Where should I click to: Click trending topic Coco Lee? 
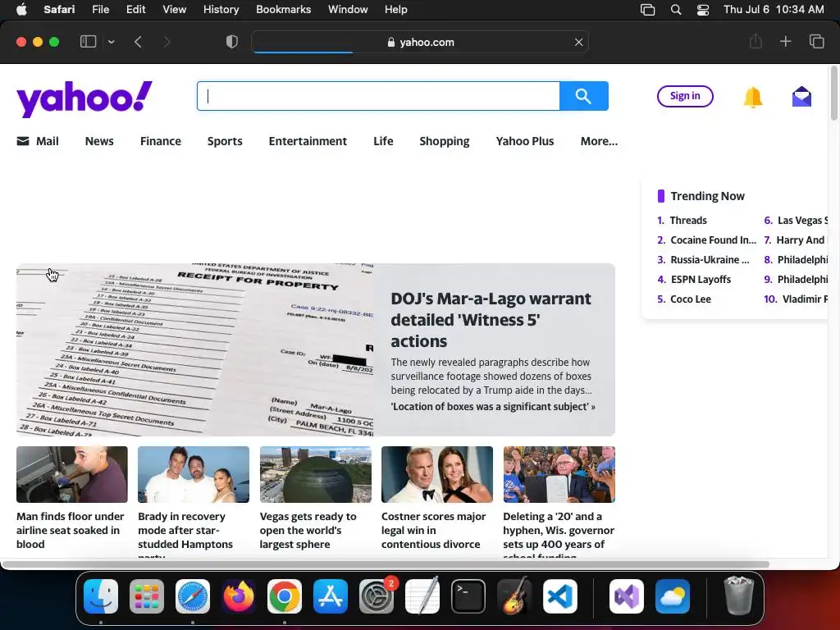(691, 299)
